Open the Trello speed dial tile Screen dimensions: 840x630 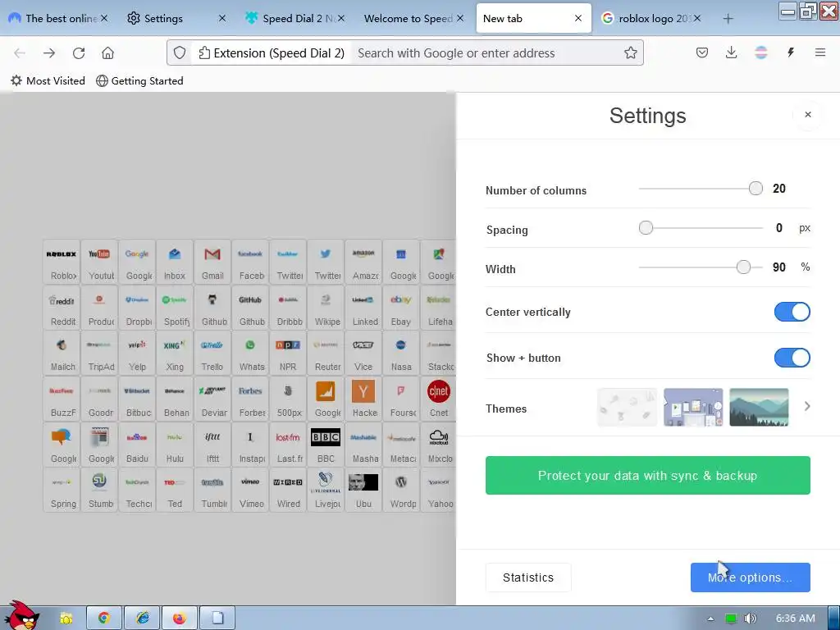coord(212,353)
